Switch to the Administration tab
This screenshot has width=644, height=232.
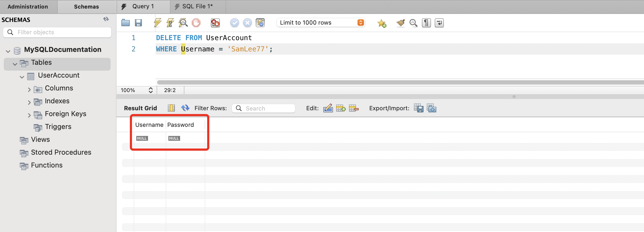28,7
